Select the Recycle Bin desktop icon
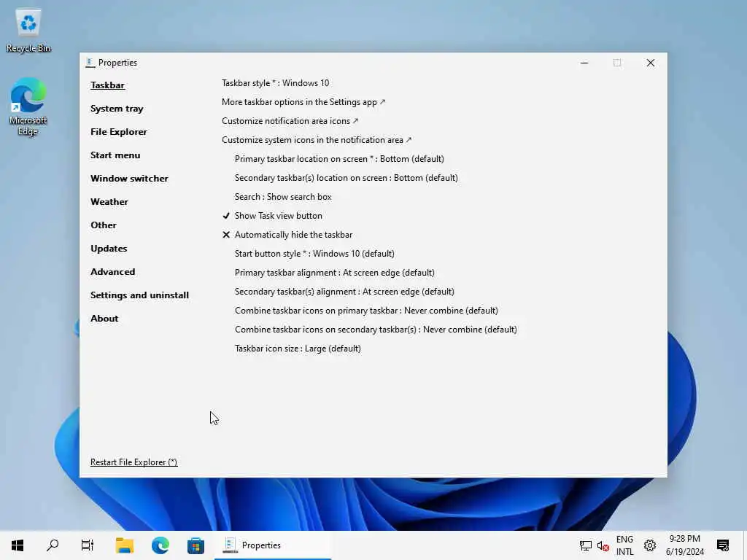Screen dimensions: 747x560 [x=28, y=31]
